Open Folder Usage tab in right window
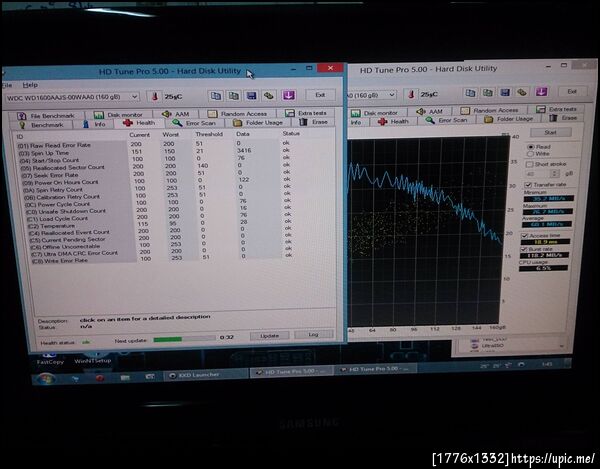Viewport: 600px width, 469px height. [509, 119]
